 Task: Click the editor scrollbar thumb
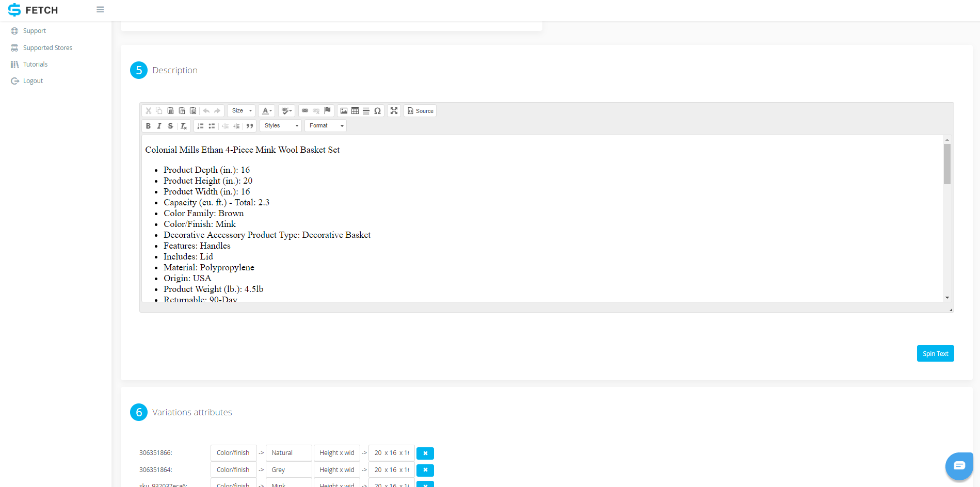[x=947, y=164]
